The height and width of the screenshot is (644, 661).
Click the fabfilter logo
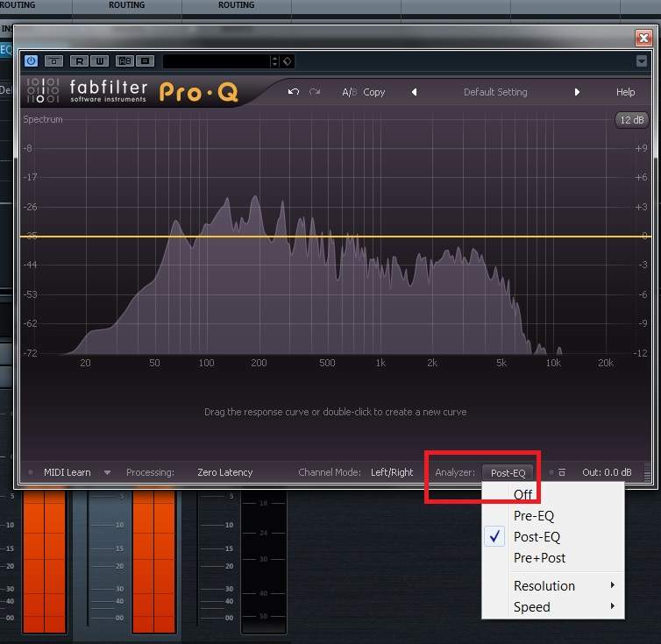click(89, 90)
